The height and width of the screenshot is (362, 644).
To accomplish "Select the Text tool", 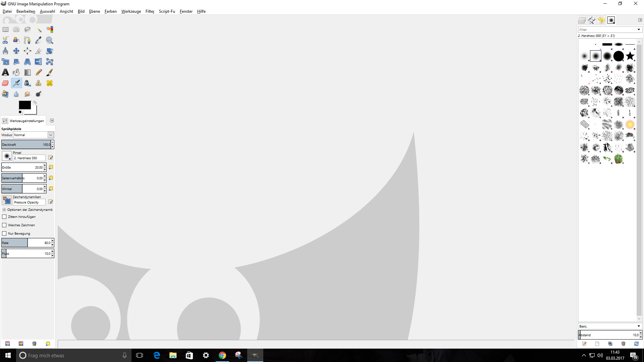I will (5, 72).
